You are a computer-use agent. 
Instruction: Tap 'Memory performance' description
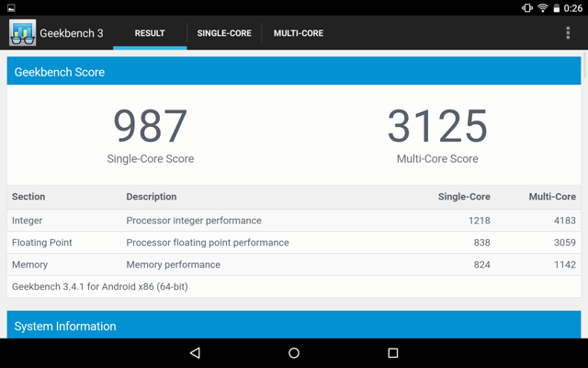[174, 265]
